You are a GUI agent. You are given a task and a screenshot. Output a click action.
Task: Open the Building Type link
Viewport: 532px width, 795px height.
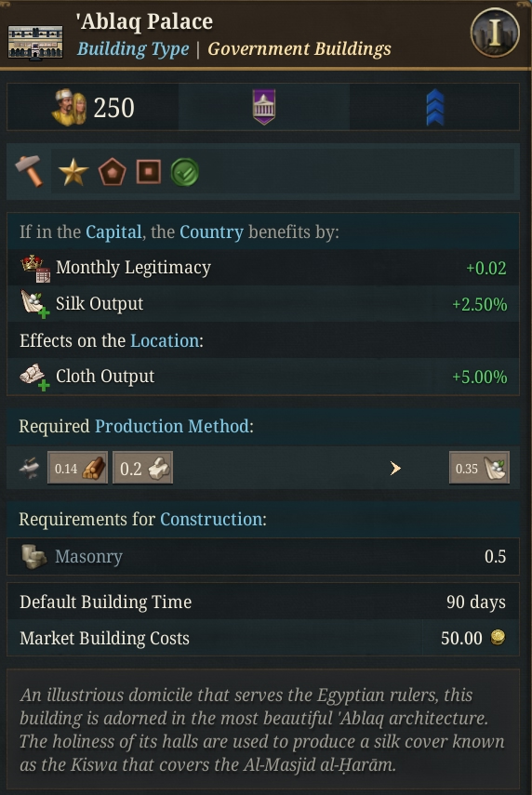pyautogui.click(x=133, y=49)
